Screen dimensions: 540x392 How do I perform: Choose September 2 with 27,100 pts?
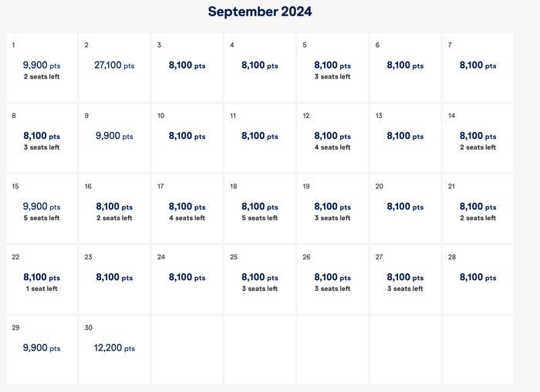[x=114, y=67]
